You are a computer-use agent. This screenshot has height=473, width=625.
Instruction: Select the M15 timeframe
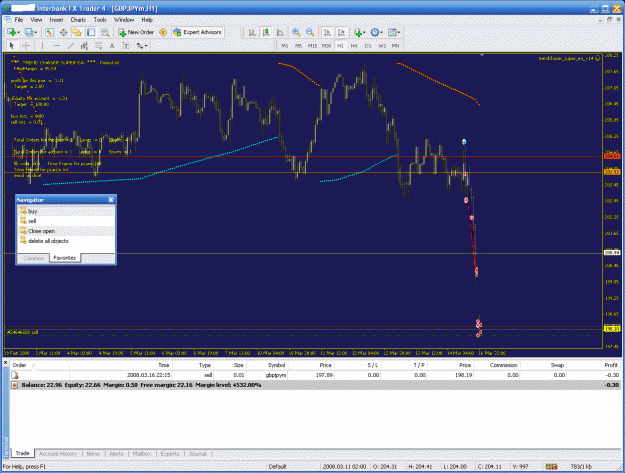pyautogui.click(x=312, y=46)
